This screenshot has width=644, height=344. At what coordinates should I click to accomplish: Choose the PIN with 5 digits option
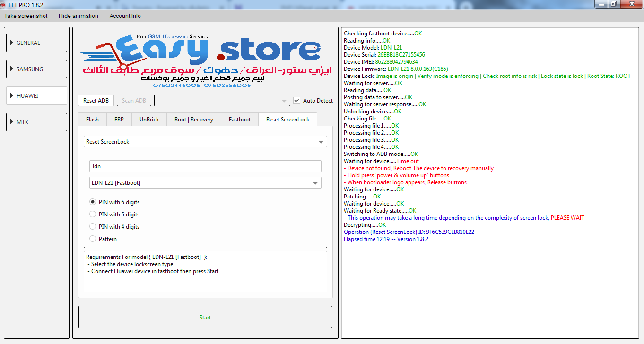click(114, 215)
